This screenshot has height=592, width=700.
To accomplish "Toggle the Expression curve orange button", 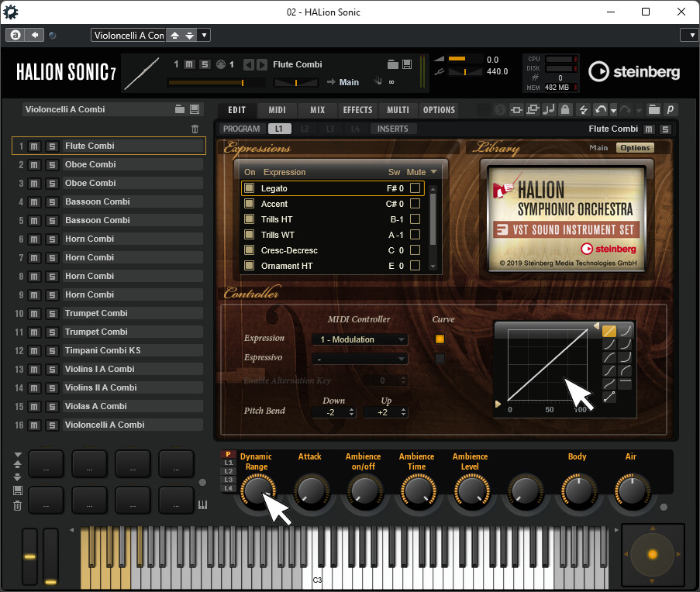I will click(x=440, y=339).
